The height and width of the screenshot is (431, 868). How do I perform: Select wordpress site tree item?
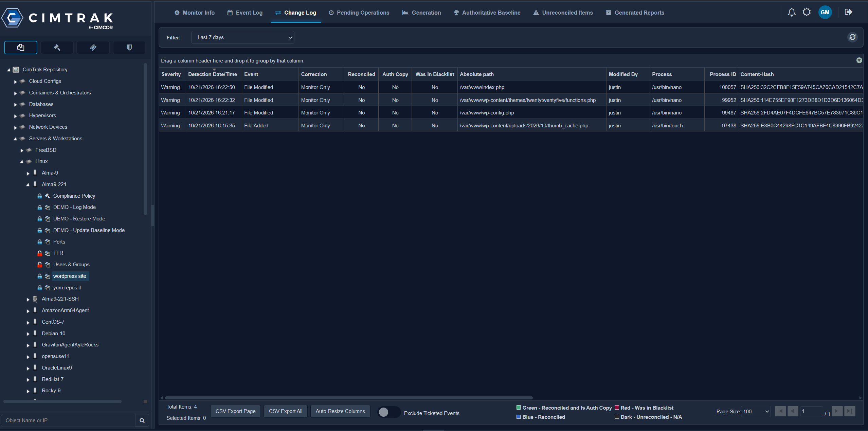pyautogui.click(x=70, y=276)
